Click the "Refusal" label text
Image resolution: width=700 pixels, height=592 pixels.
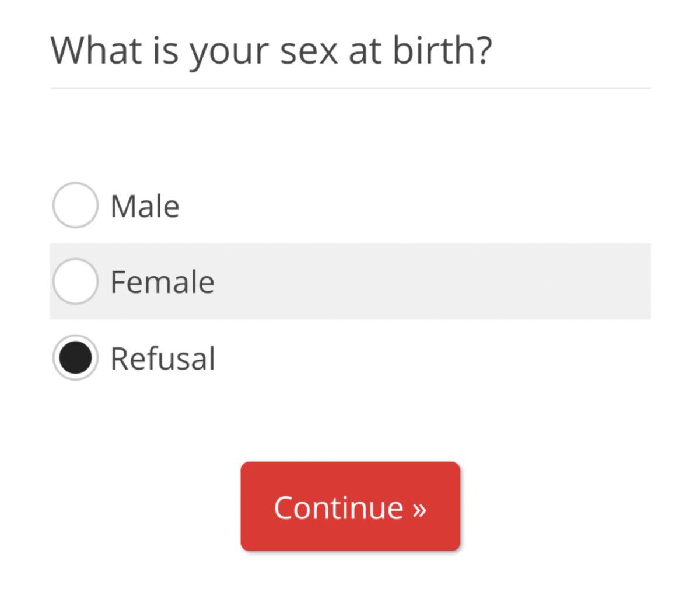click(163, 358)
